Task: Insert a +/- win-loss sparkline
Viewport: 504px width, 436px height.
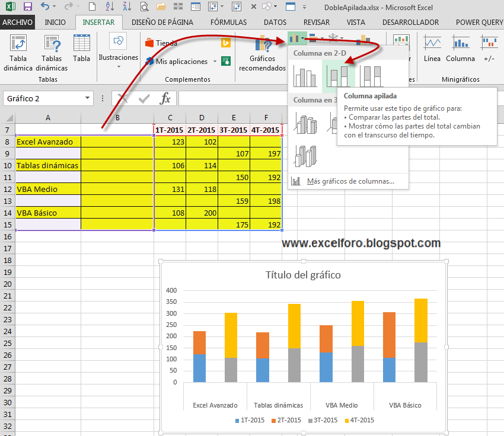Action: (489, 48)
